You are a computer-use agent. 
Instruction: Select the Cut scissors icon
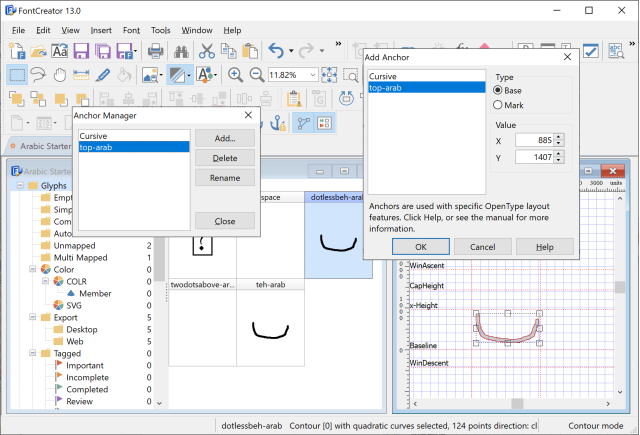click(x=207, y=52)
